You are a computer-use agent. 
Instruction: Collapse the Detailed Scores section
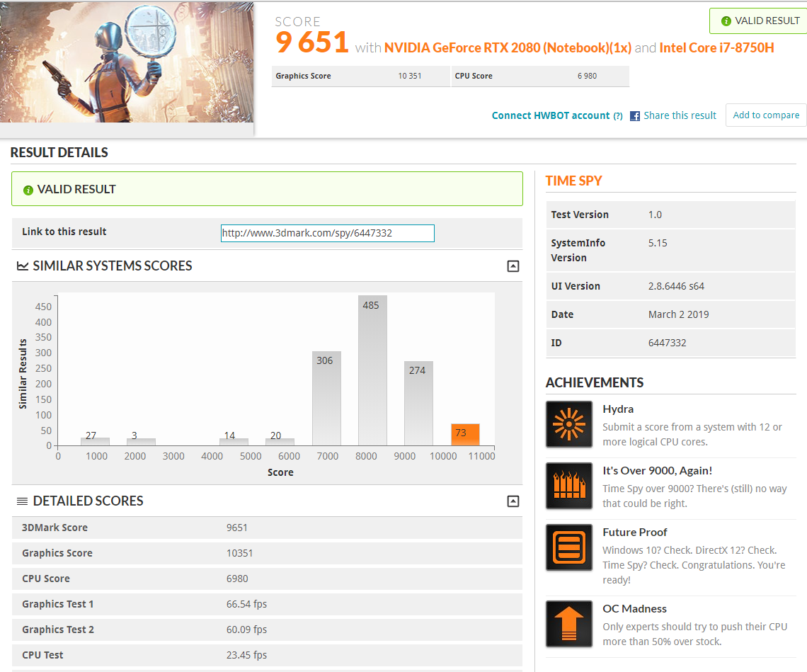coord(513,501)
